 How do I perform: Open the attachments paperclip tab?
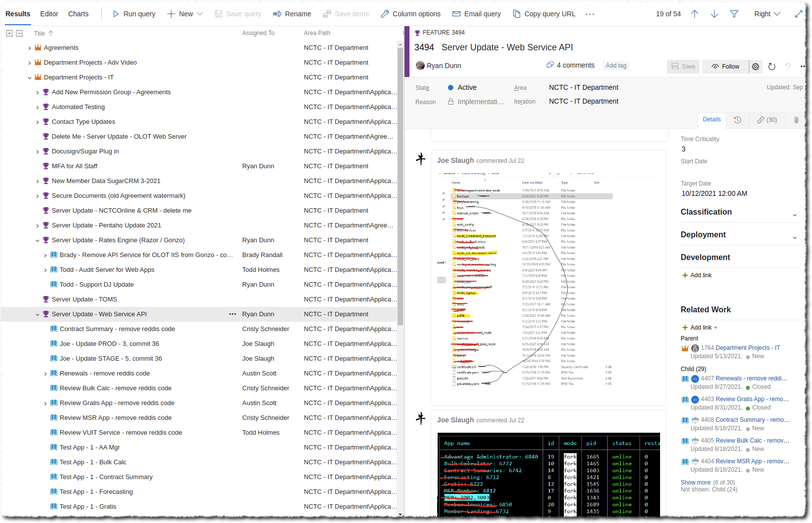(796, 120)
